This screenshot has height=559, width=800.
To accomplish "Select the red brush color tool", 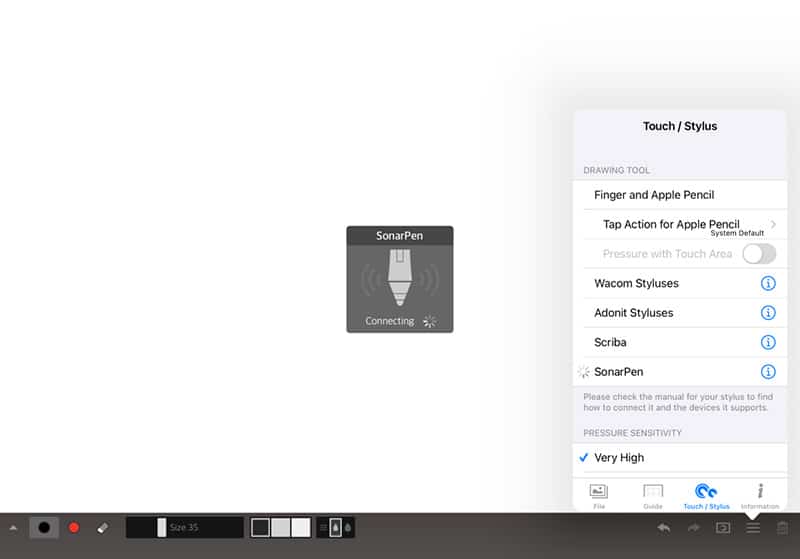I will pos(73,527).
